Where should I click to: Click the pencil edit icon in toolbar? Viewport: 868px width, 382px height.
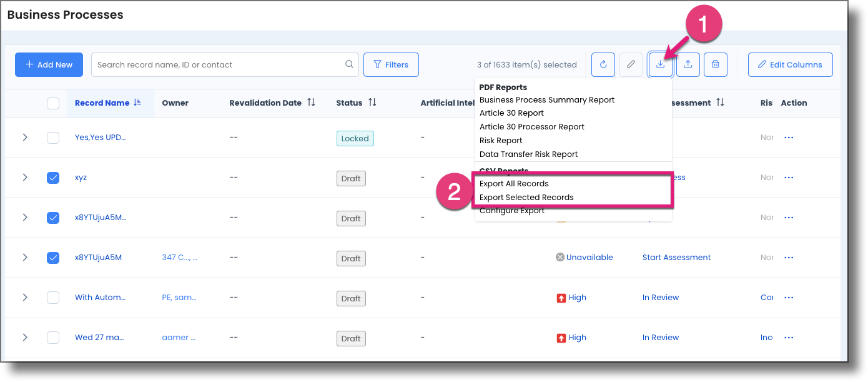click(x=631, y=64)
